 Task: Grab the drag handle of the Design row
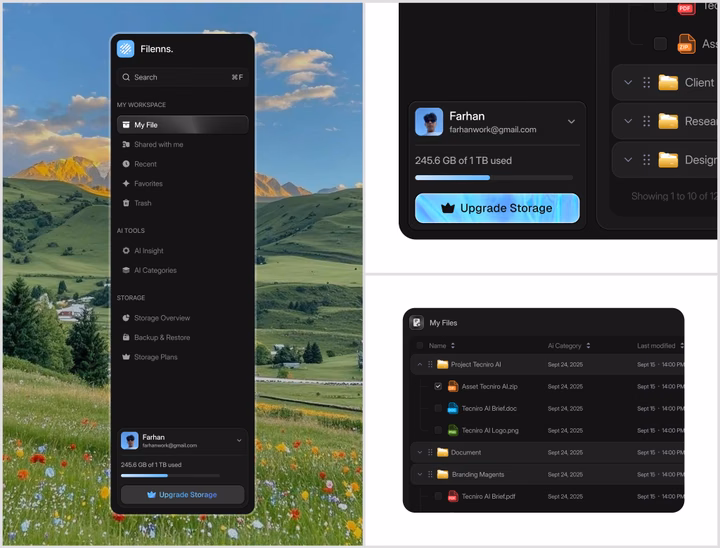647,160
